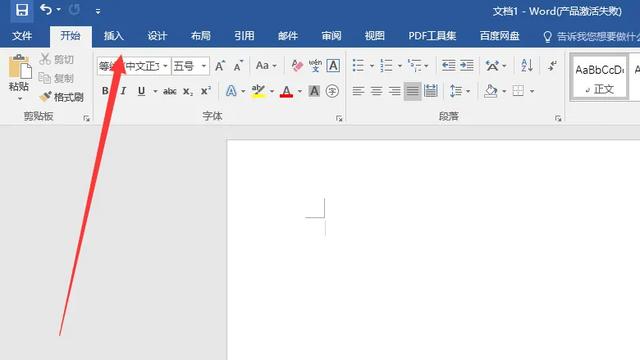Screen dimensions: 640x360
Task: Click the Clear All Formatting eraser icon
Action: pos(297,66)
